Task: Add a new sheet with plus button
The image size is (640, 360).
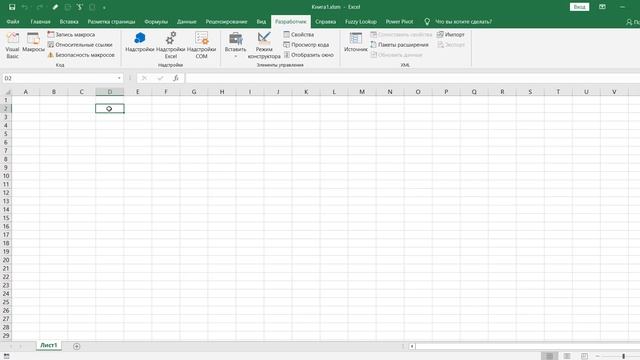Action: pos(76,346)
